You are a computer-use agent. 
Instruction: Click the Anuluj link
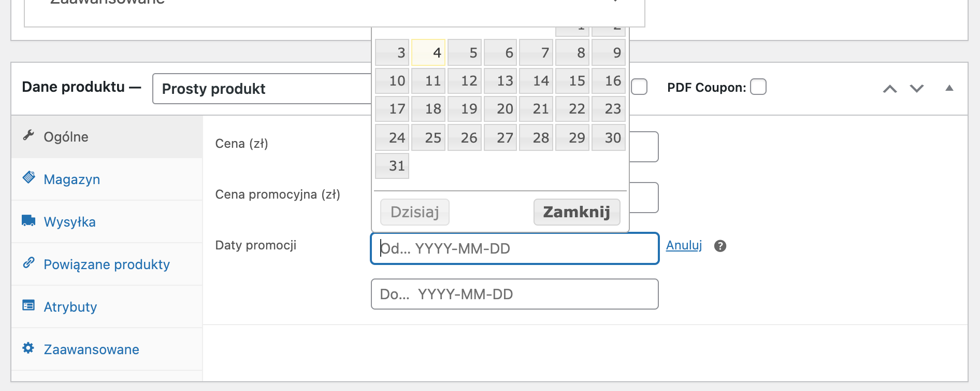point(684,245)
